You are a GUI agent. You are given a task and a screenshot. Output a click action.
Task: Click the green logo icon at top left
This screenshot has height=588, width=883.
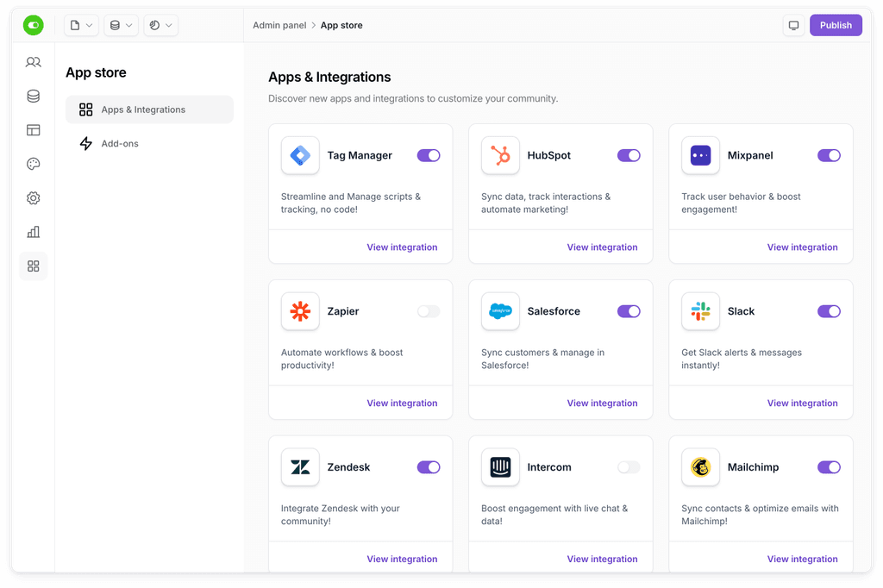coord(34,26)
